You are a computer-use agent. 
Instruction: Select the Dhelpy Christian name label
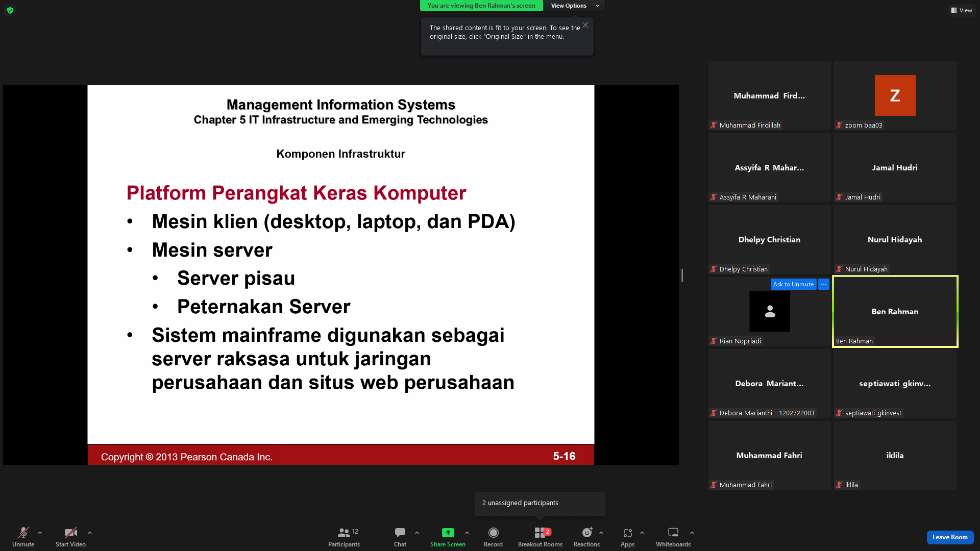743,269
